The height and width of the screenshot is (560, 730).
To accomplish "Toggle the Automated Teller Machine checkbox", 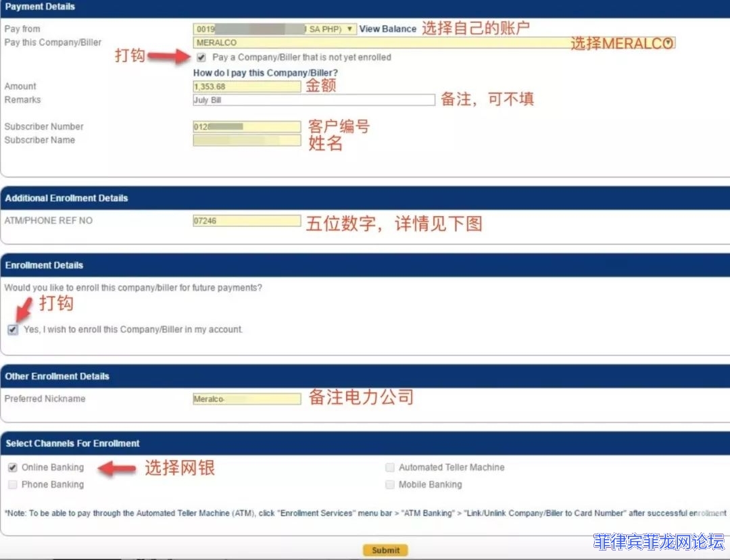I will (390, 467).
